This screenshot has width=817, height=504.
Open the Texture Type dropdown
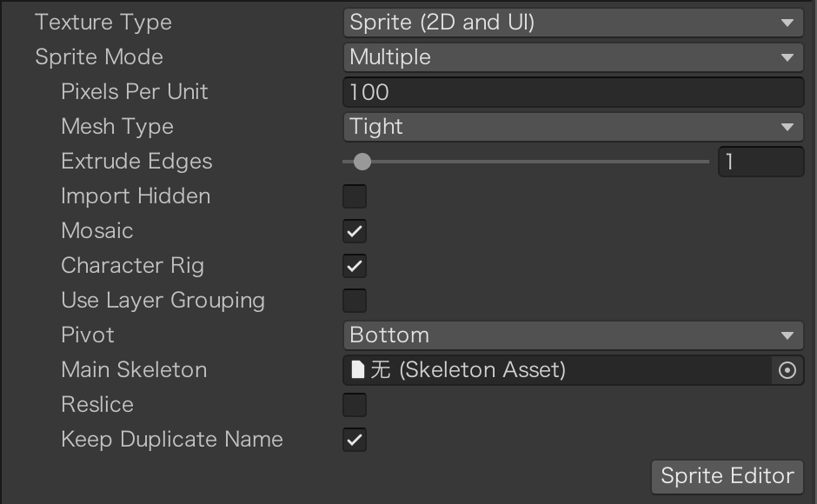[573, 23]
